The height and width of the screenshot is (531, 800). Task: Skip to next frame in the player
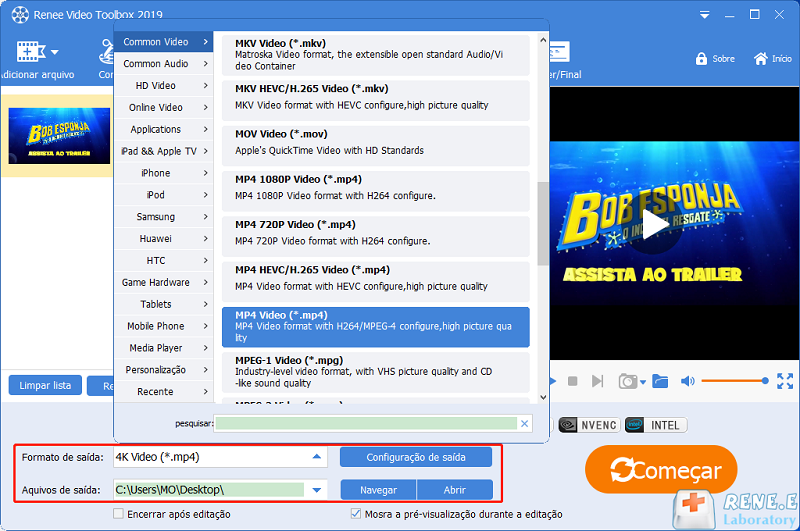pos(597,381)
